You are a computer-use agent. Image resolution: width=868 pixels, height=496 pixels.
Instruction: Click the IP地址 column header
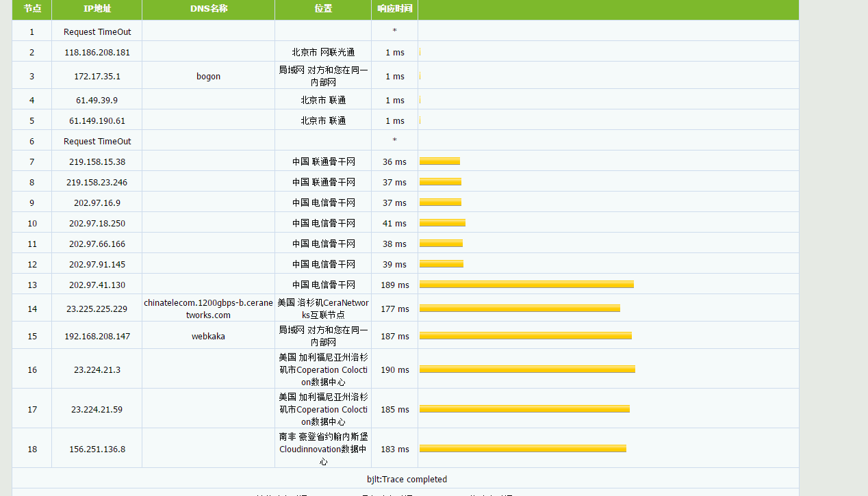coord(97,10)
